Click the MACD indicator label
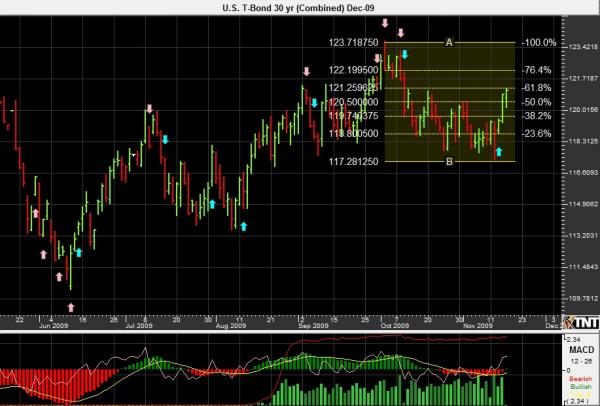 [579, 350]
